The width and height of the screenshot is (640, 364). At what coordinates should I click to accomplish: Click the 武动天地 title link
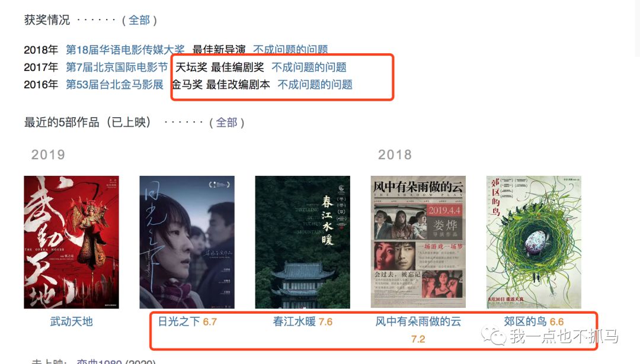(72, 321)
